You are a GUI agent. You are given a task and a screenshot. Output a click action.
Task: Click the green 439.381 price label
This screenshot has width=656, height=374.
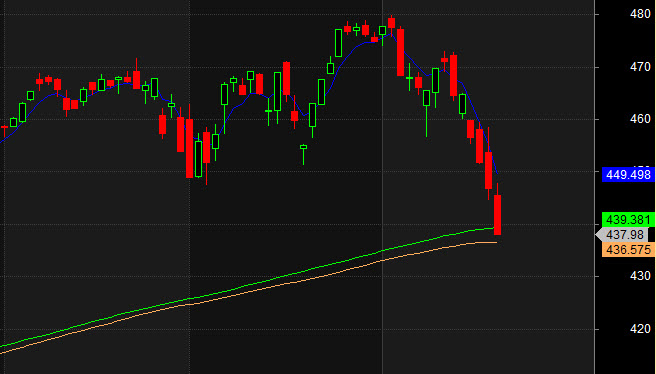(628, 220)
